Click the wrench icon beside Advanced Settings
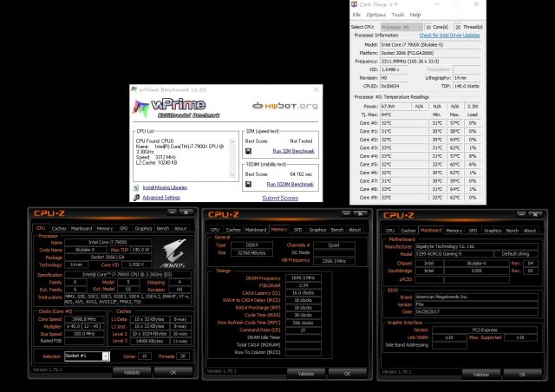The image size is (555, 392). click(137, 197)
